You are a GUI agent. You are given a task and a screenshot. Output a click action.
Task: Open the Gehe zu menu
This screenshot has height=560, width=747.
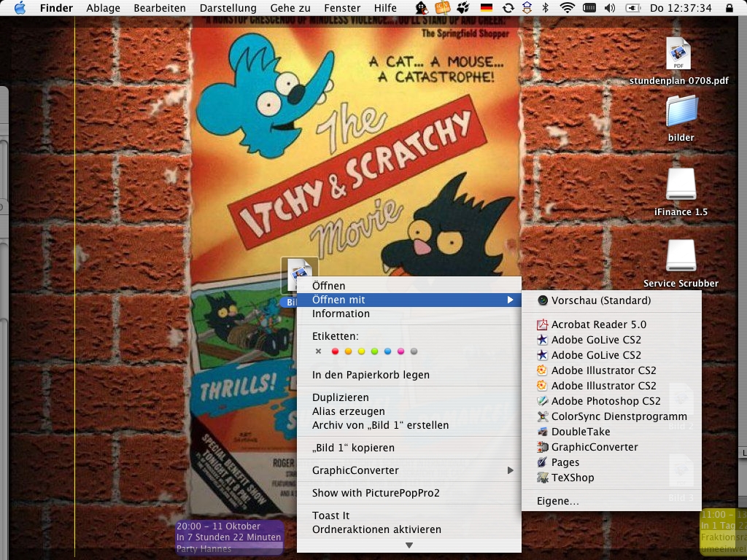click(x=290, y=7)
